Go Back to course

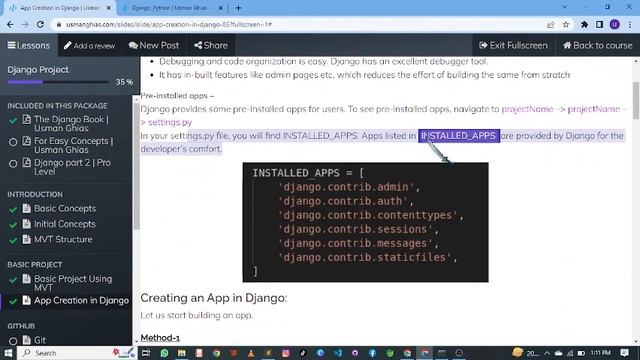point(598,45)
